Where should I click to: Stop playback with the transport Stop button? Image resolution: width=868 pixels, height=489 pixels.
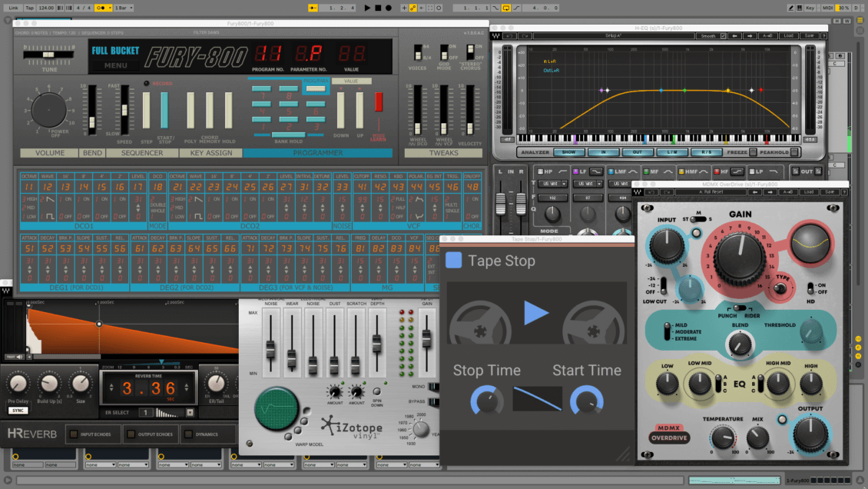[378, 8]
